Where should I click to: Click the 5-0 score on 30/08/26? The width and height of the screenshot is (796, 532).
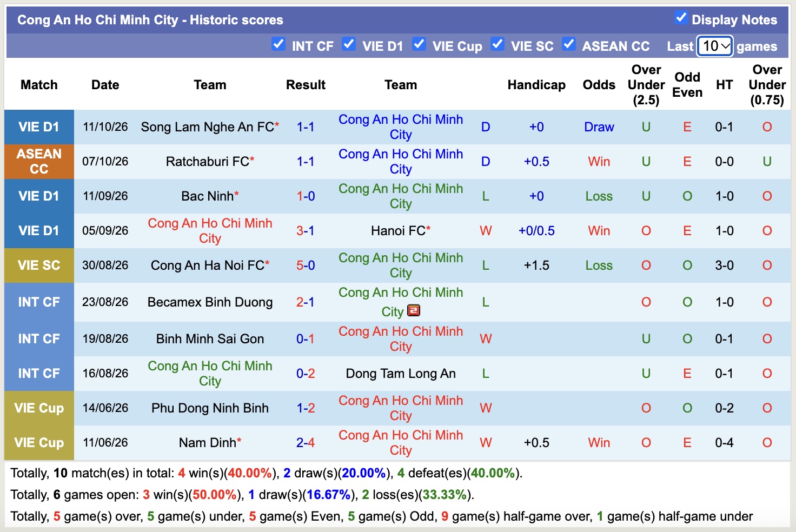[306, 265]
